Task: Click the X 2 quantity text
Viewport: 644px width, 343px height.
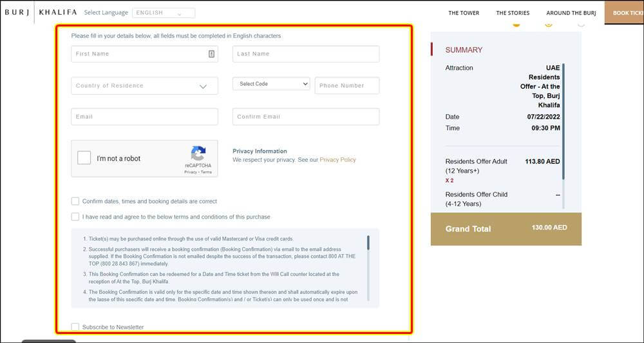Action: point(450,181)
